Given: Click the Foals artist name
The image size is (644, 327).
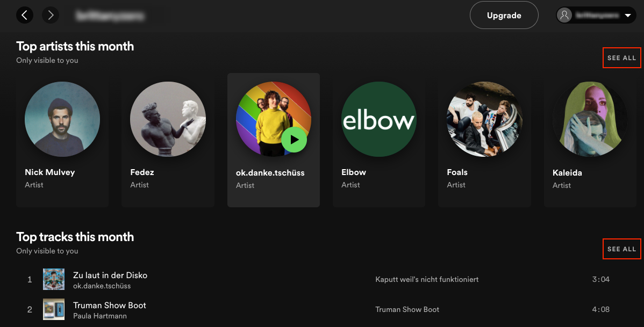Looking at the screenshot, I should pos(457,172).
